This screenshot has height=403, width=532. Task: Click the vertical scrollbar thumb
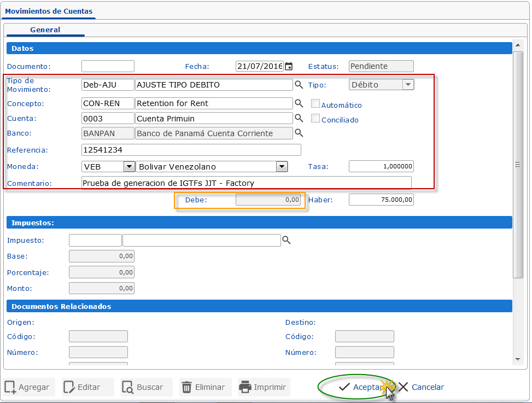click(x=517, y=164)
